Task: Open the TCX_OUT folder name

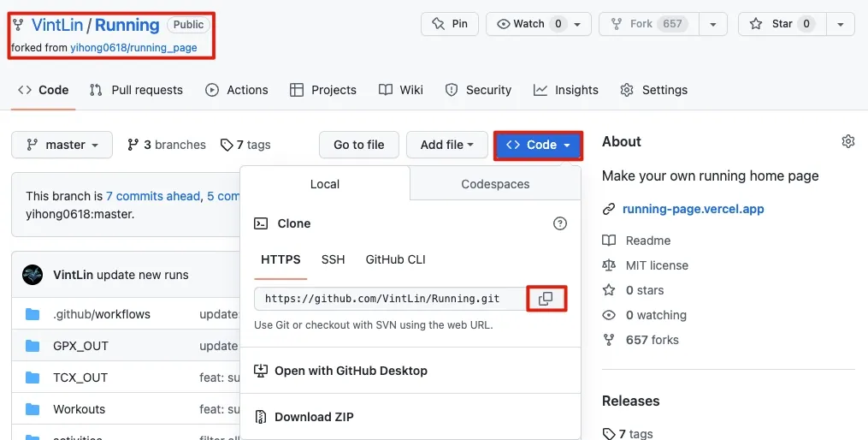Action: [x=80, y=378]
